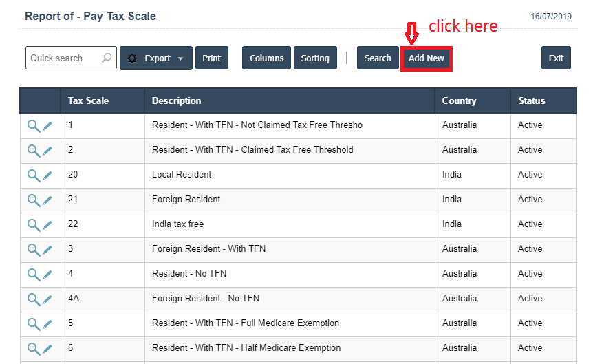Open the Columns settings button

point(266,58)
